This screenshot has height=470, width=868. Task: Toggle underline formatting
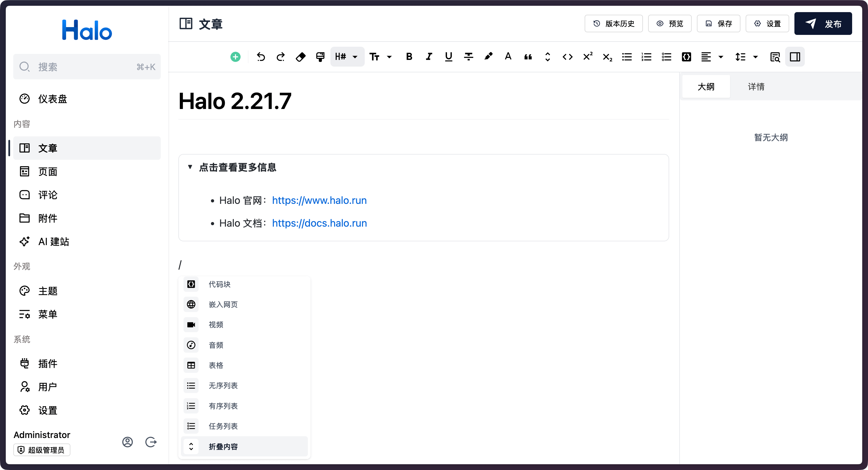pos(448,57)
